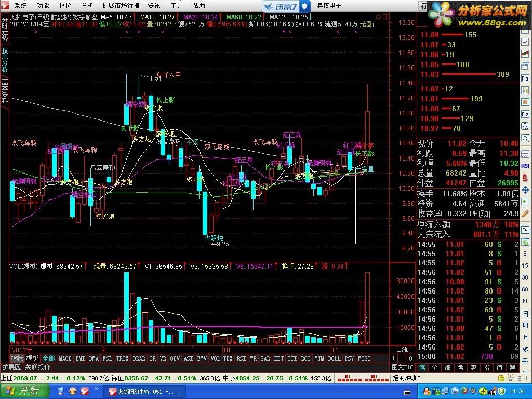Switch to 30-minute period
Screen dimensions: 532x399
pos(525,277)
